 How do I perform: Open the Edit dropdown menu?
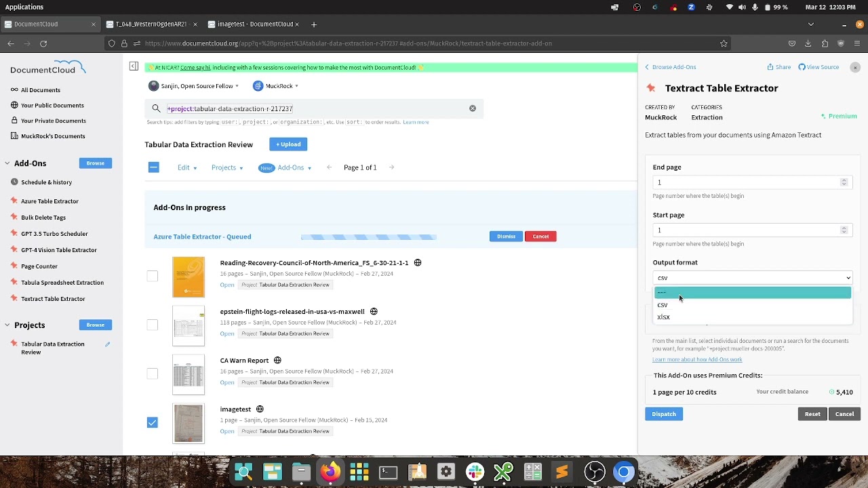(187, 167)
